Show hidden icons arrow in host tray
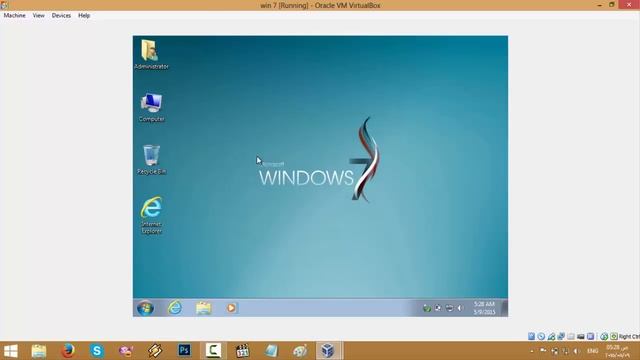Screen dimensions: 640x360 [532, 351]
